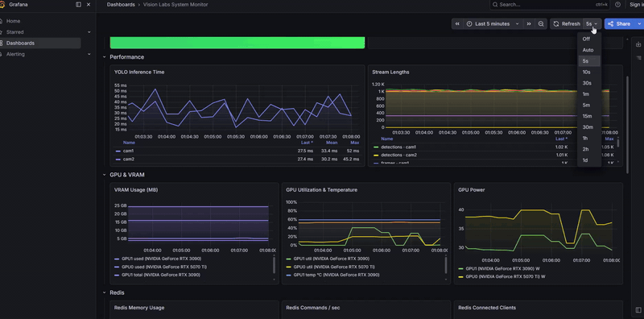The image size is (644, 319).
Task: Click the green status bar panel
Action: (237, 43)
